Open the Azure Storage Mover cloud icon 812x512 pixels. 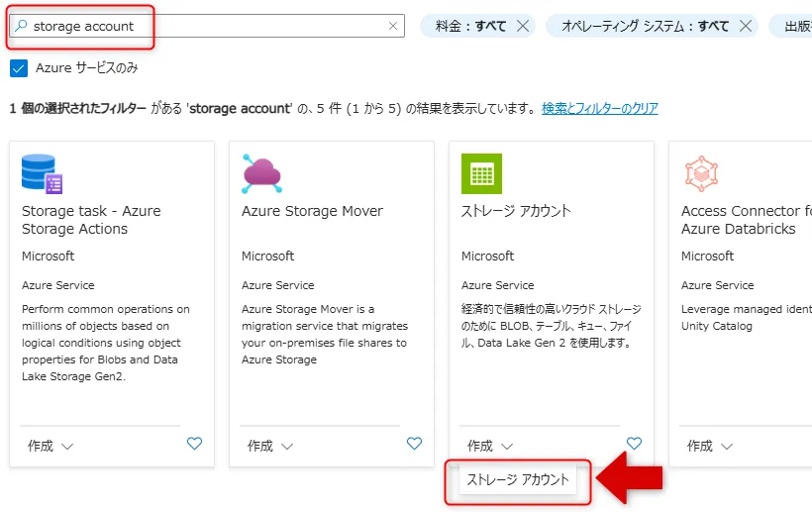[261, 173]
